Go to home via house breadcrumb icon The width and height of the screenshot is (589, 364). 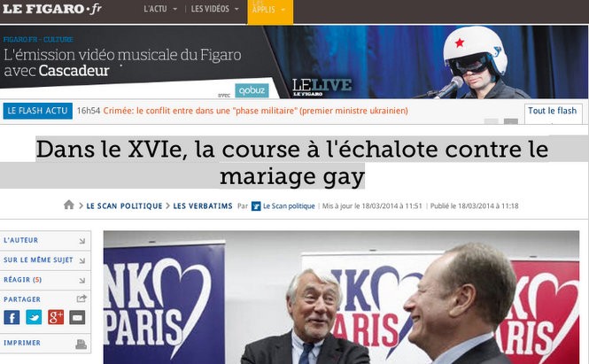pyautogui.click(x=69, y=205)
